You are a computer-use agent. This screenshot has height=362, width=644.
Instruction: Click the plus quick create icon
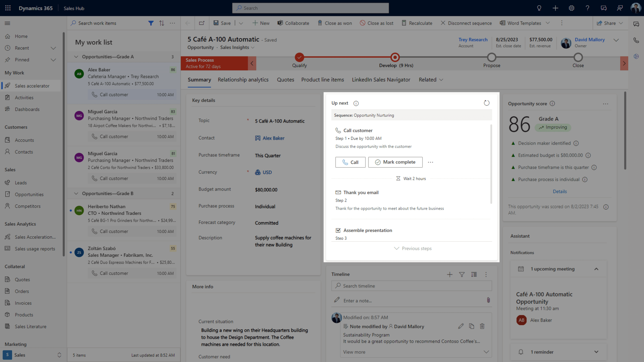(x=555, y=8)
